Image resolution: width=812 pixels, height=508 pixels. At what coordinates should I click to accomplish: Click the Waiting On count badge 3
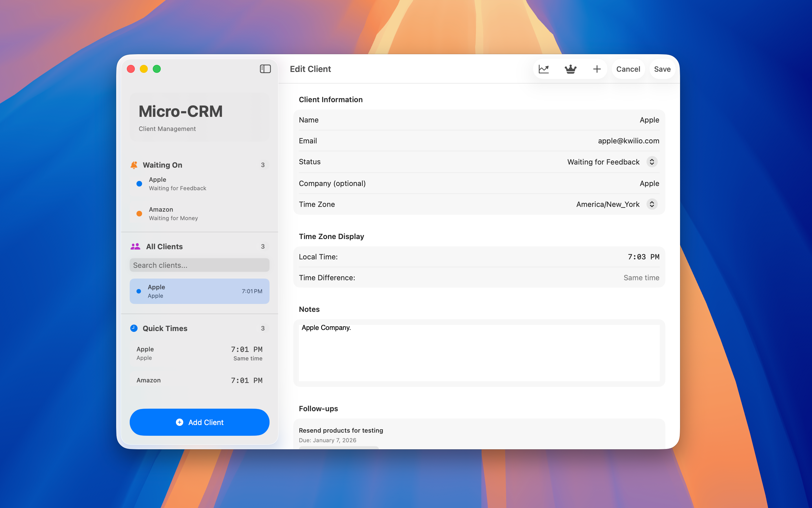[x=263, y=165]
